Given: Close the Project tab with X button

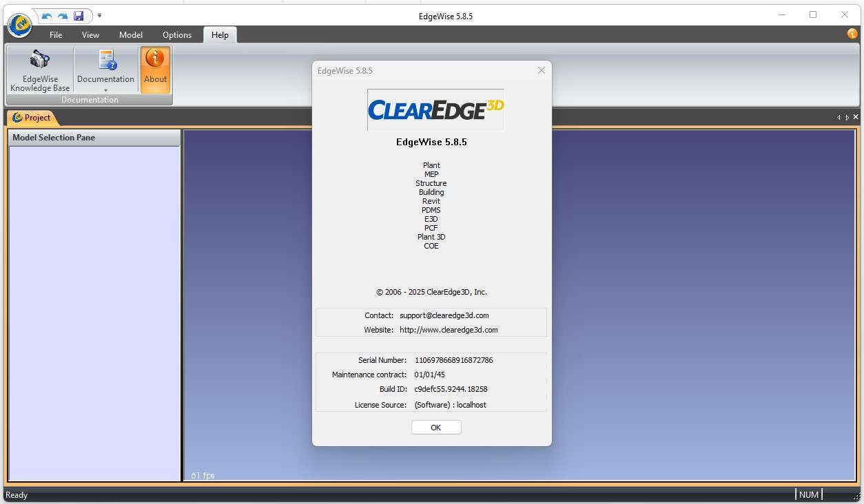Looking at the screenshot, I should coord(856,118).
